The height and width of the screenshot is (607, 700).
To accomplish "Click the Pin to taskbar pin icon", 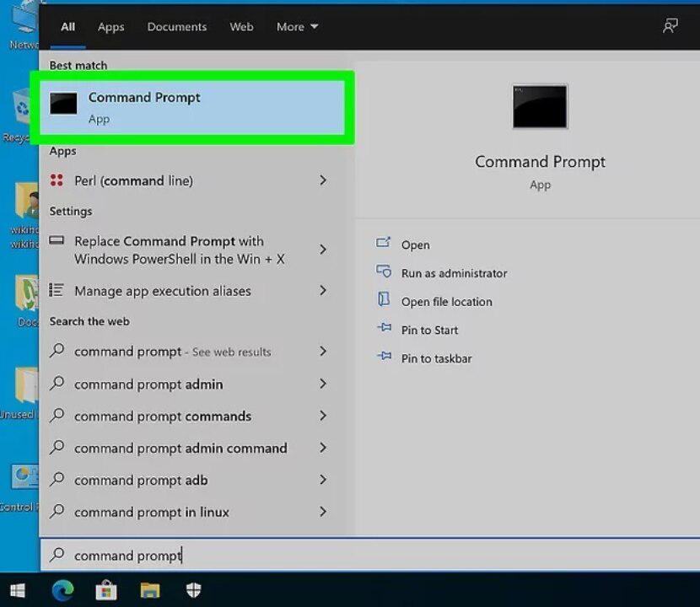I will click(384, 356).
